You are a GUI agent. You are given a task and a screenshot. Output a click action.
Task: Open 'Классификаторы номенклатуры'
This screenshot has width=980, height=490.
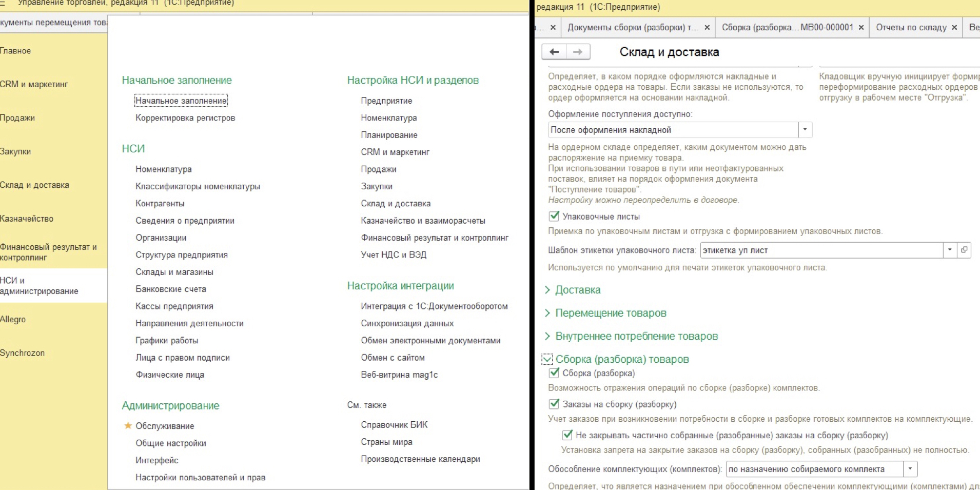click(x=198, y=186)
